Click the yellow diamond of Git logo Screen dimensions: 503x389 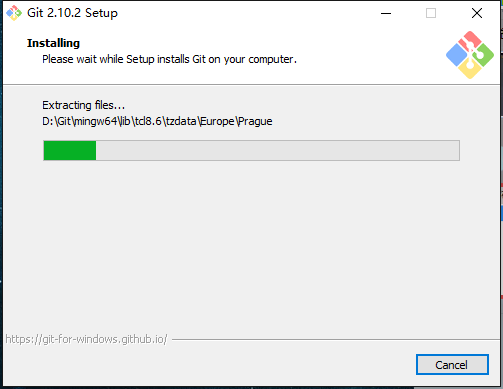click(470, 69)
